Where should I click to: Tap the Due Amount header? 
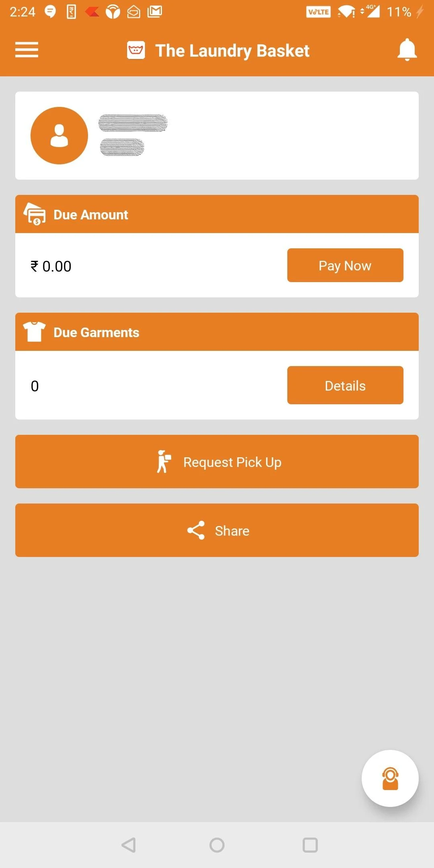91,215
